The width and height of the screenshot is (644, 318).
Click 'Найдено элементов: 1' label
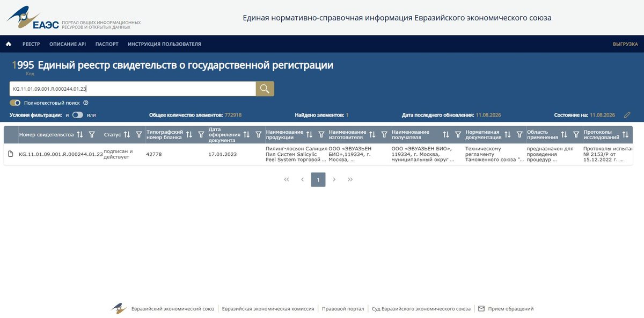point(321,115)
